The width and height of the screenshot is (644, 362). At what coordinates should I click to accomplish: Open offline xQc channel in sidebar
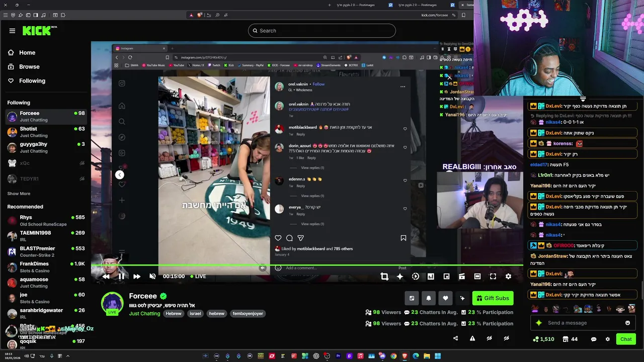pos(46,163)
